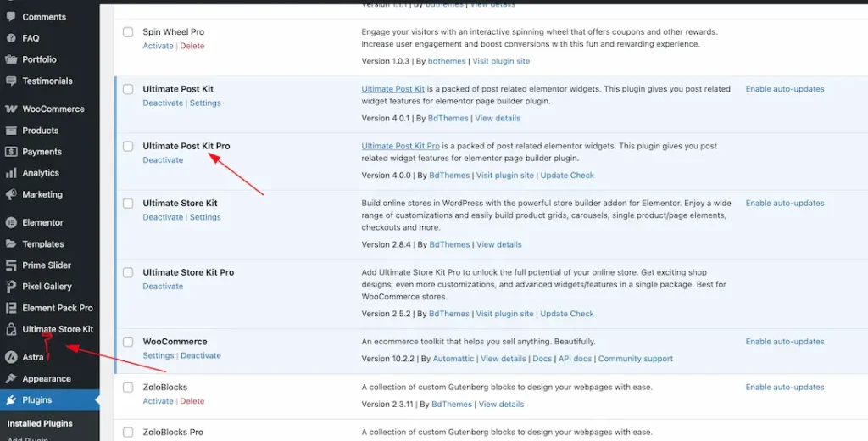Image resolution: width=868 pixels, height=441 pixels.
Task: Click the Ultimate Store Kit bag icon
Action: pos(11,329)
